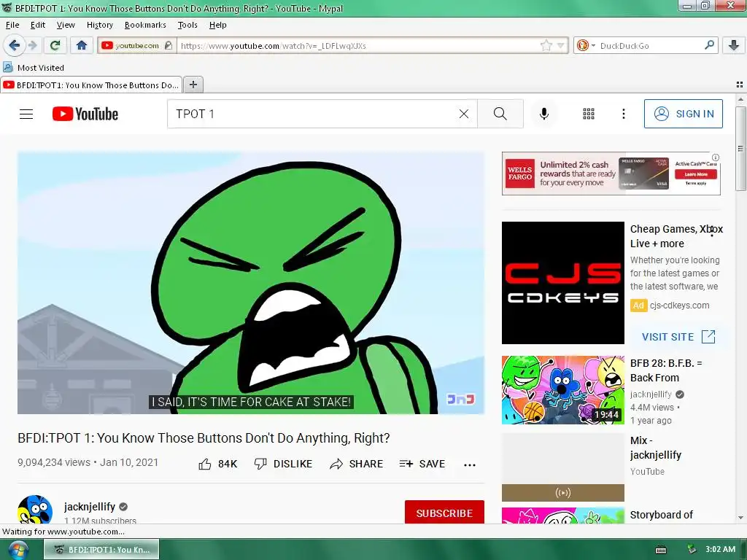Select the Mypal taskbar window button
Viewport: 747px width, 560px height.
(x=101, y=550)
